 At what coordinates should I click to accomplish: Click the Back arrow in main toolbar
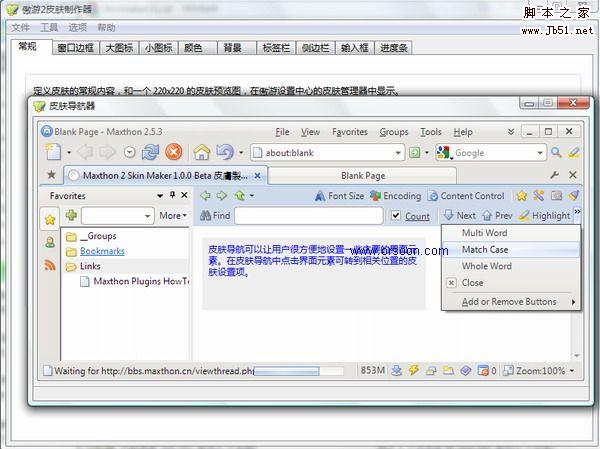pos(85,152)
